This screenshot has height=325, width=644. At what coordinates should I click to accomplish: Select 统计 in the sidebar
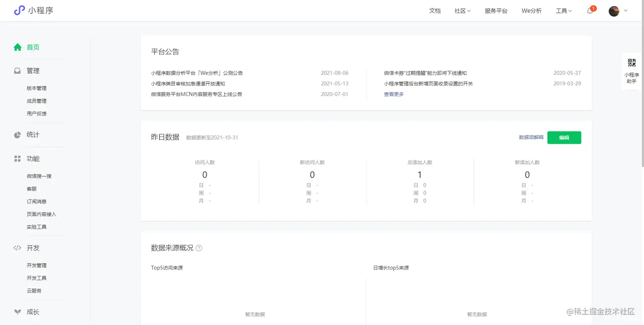pos(33,135)
